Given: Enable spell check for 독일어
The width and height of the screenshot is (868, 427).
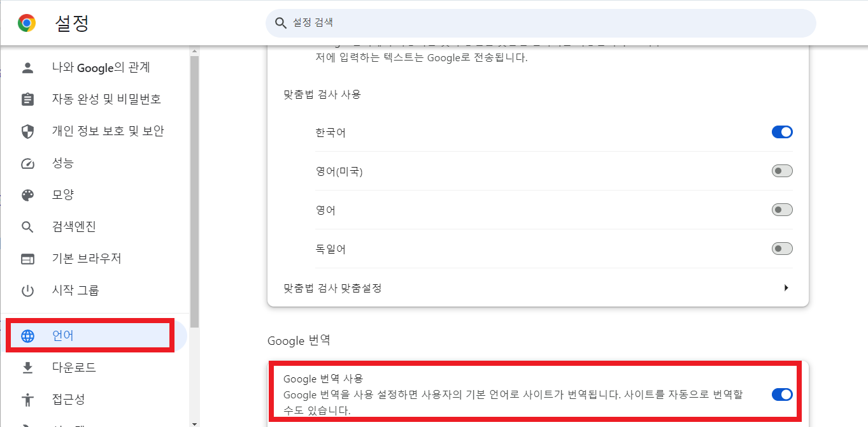Looking at the screenshot, I should [x=782, y=249].
